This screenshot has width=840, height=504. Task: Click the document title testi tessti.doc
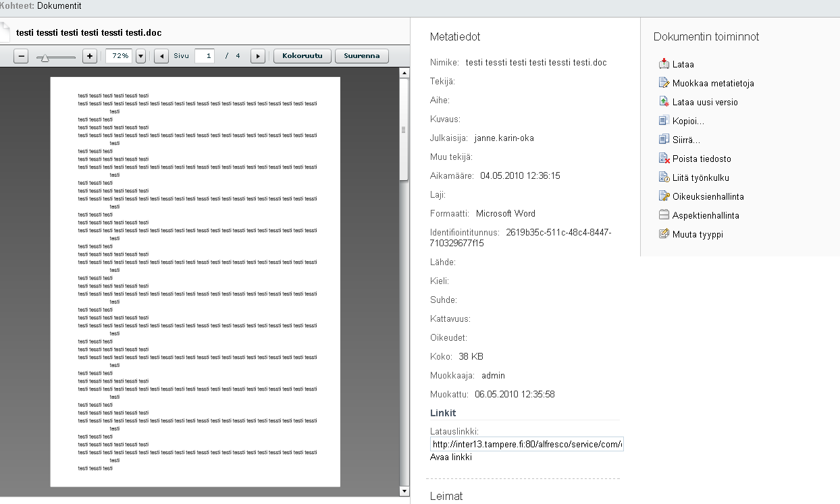point(89,32)
